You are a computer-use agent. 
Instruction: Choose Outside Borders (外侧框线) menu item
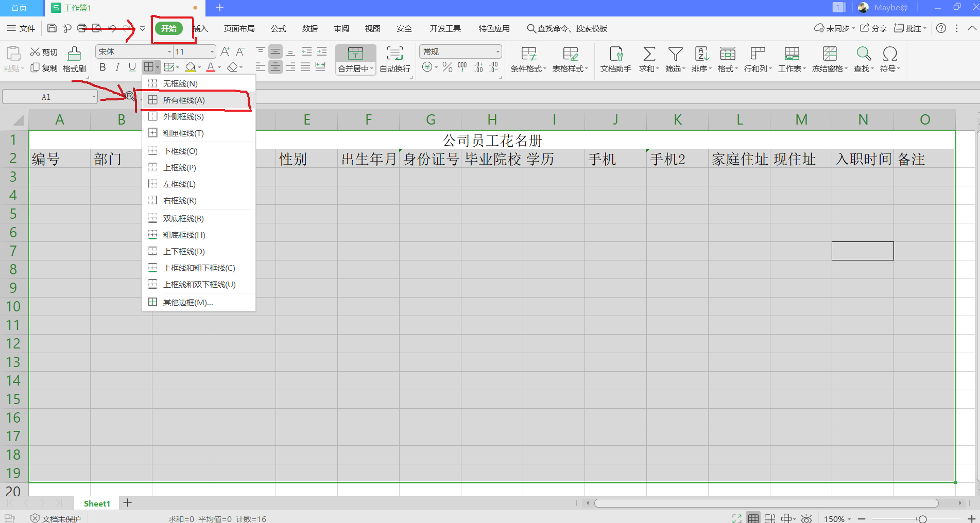(x=199, y=117)
